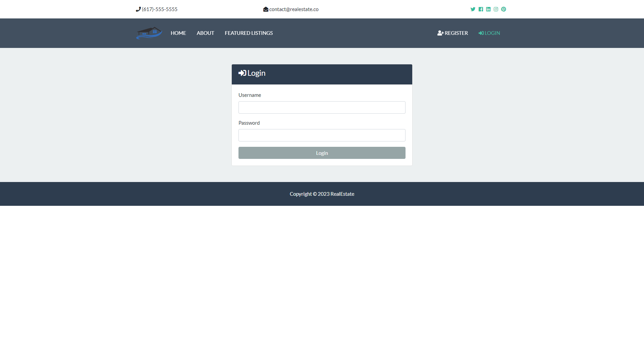
Task: Open the Pinterest social icon
Action: tap(503, 9)
